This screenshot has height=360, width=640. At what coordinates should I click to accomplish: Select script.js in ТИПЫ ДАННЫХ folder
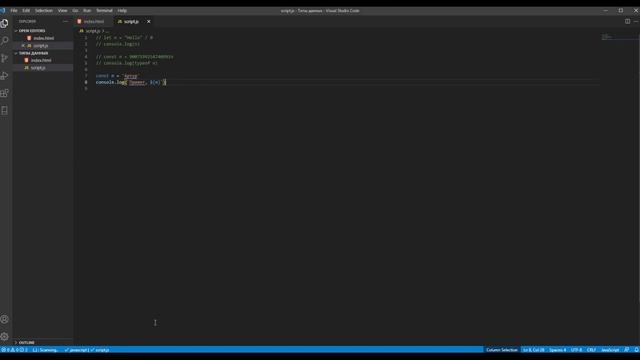pos(38,68)
